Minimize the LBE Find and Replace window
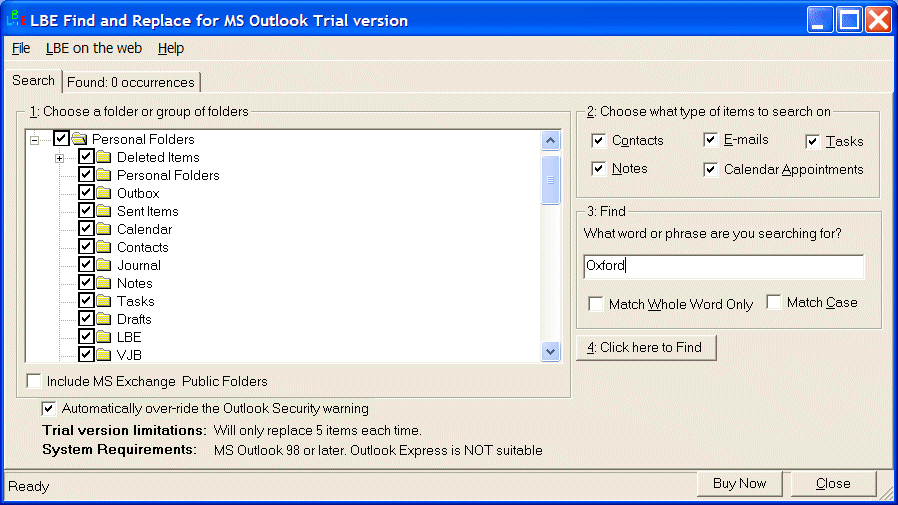Screen dimensions: 898x505 pos(820,20)
